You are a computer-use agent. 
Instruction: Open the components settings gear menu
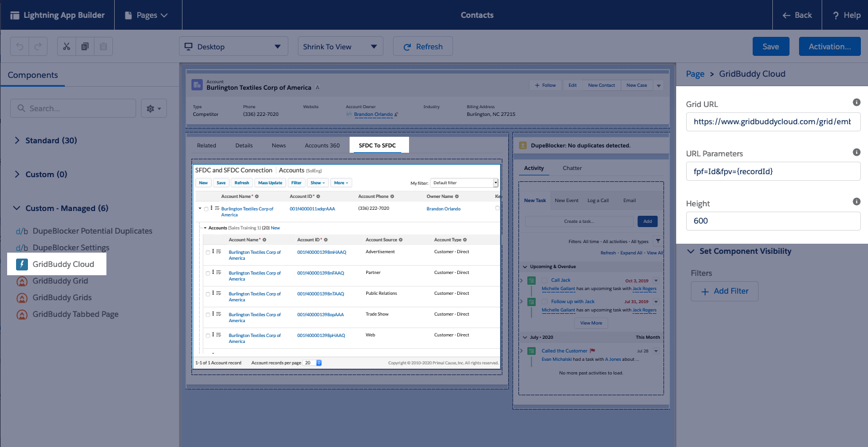(154, 109)
